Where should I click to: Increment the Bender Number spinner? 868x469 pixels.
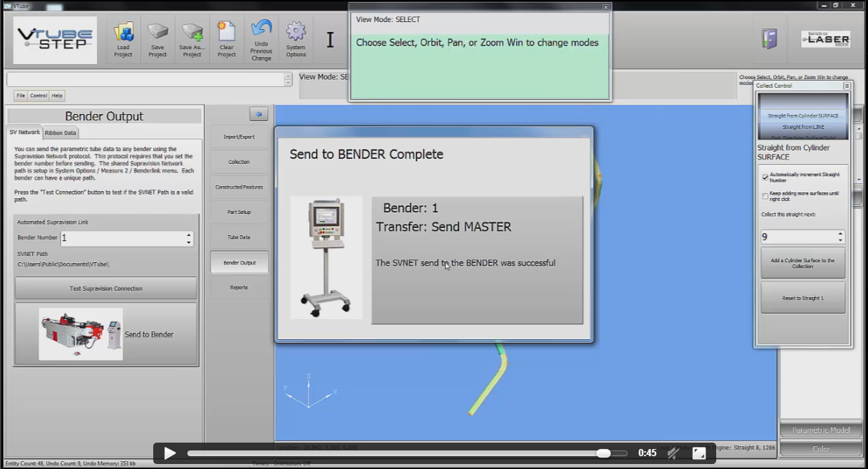click(189, 234)
